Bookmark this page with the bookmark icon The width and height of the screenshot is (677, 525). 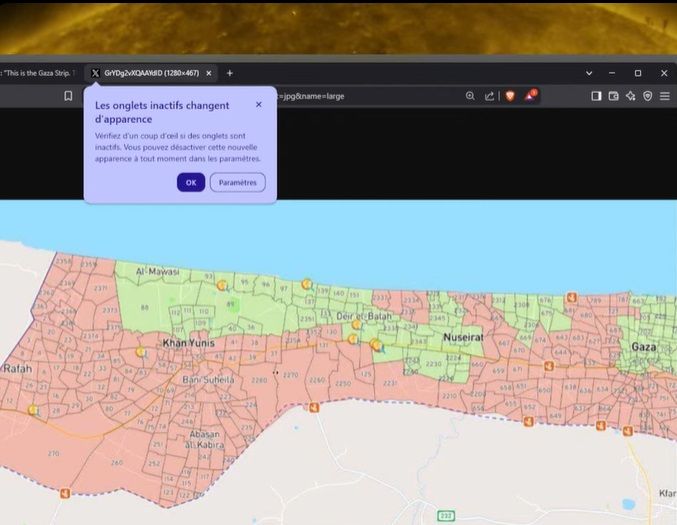click(68, 96)
